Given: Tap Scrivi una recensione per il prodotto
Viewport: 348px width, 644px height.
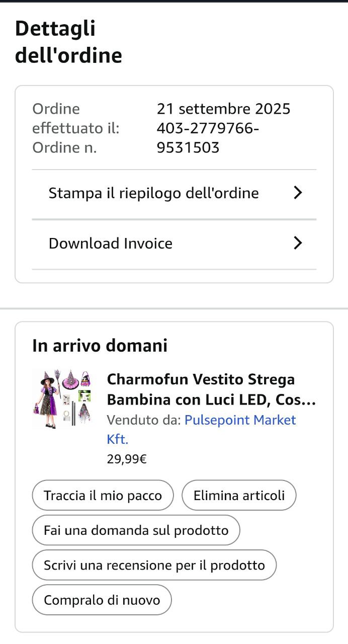Looking at the screenshot, I should tap(154, 565).
